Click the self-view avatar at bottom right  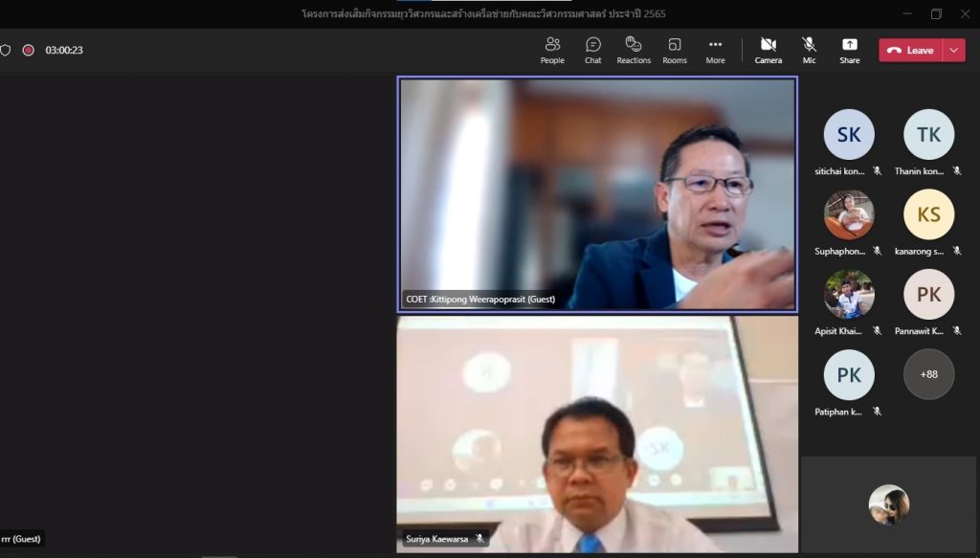pos(889,504)
